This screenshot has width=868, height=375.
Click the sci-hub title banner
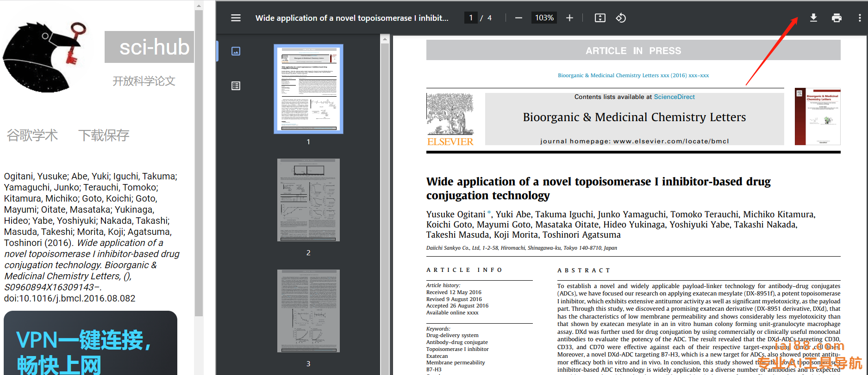tap(149, 47)
